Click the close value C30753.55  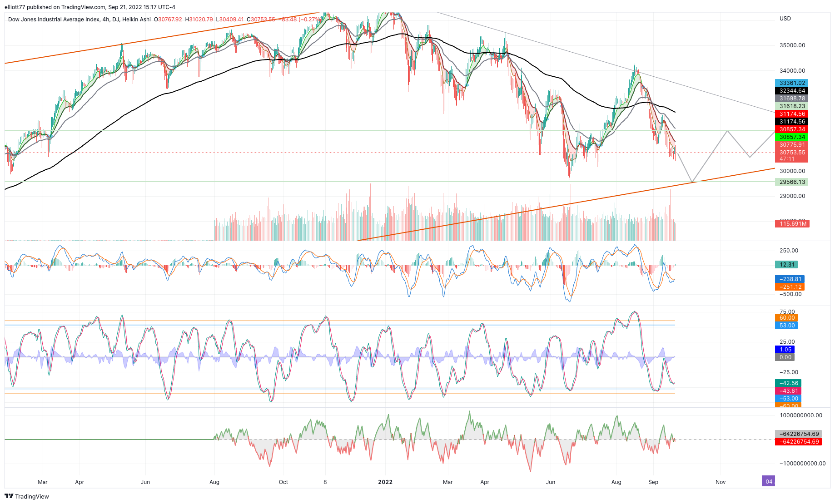coord(261,20)
